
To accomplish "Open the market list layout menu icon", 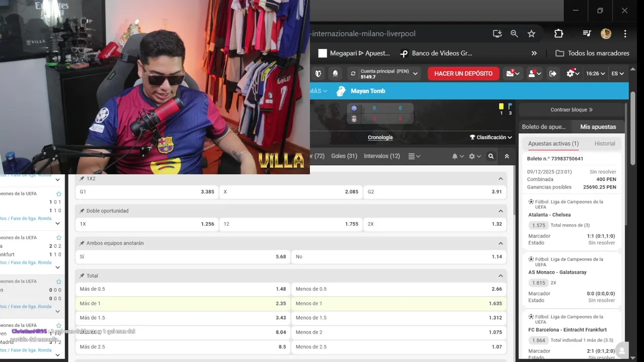I will 414,156.
